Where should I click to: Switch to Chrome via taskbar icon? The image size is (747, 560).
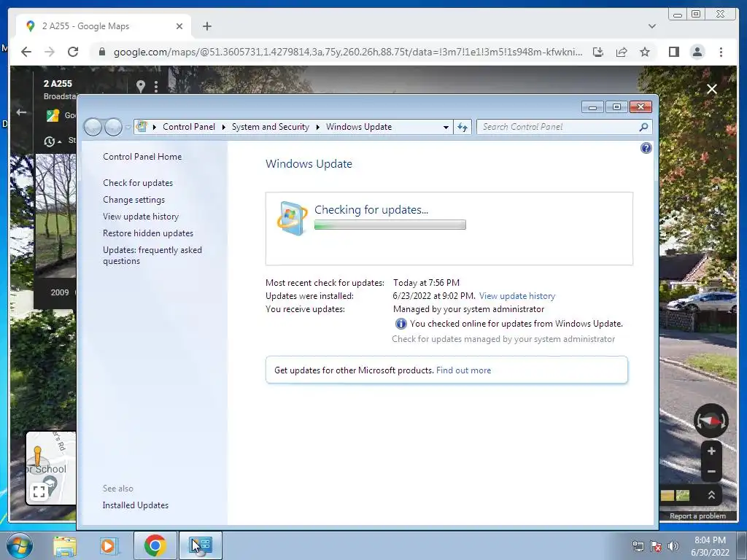(x=155, y=545)
